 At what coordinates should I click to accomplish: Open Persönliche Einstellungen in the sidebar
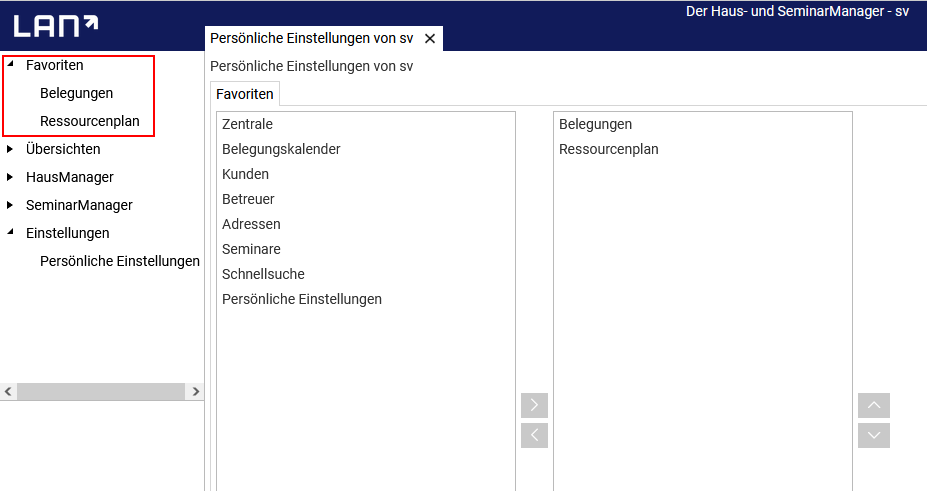click(120, 261)
